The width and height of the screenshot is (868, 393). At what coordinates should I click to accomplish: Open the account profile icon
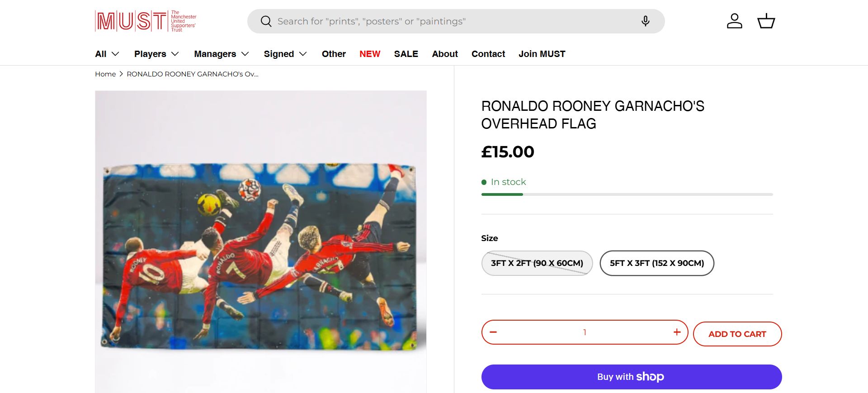click(734, 21)
